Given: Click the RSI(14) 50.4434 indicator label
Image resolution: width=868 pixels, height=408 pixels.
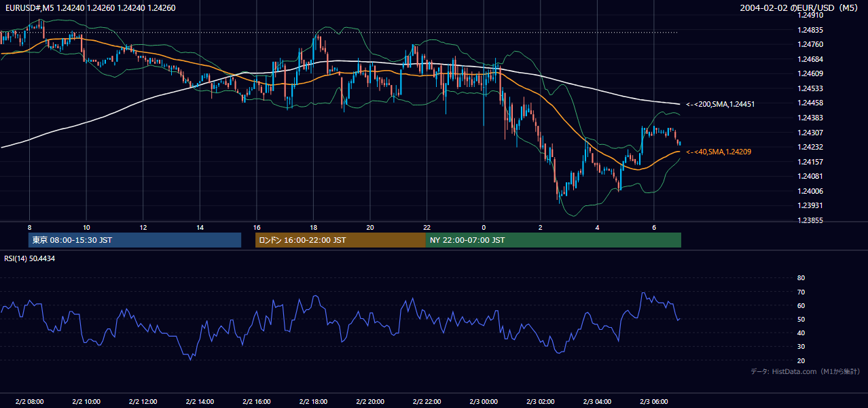Looking at the screenshot, I should click(x=30, y=258).
